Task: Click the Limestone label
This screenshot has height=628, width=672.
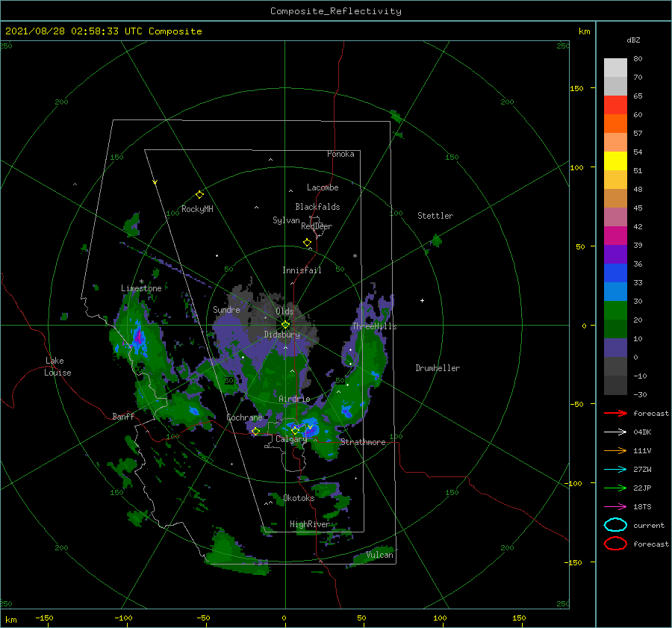Action: pos(141,288)
